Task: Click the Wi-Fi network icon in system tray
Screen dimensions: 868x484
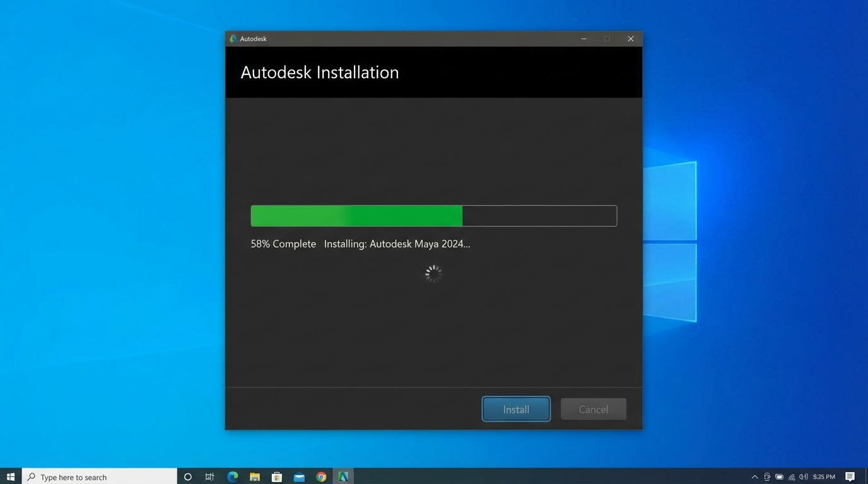Action: tap(791, 477)
